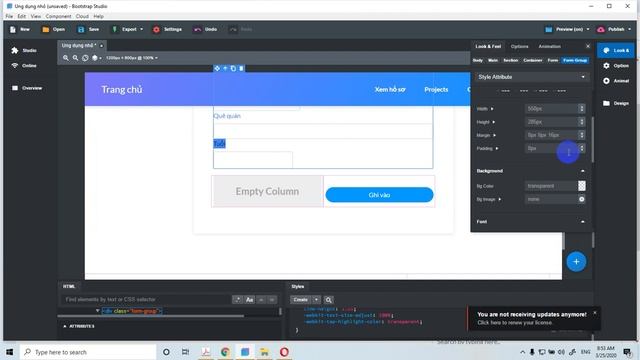Close the Look & Feel floating panel
Screen dimensions: 640x360
pos(588,46)
